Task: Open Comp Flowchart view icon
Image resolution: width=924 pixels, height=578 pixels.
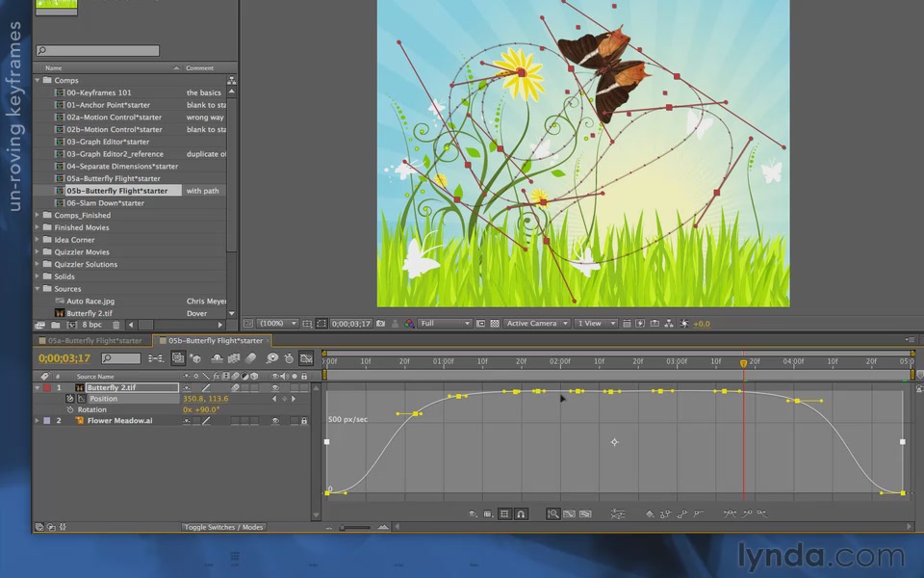Action: [669, 324]
